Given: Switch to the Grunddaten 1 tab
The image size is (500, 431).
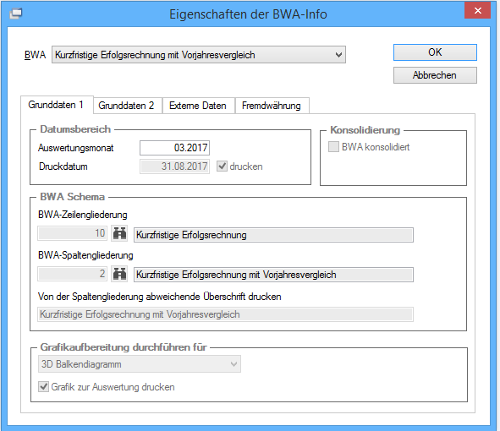Looking at the screenshot, I should click(56, 105).
